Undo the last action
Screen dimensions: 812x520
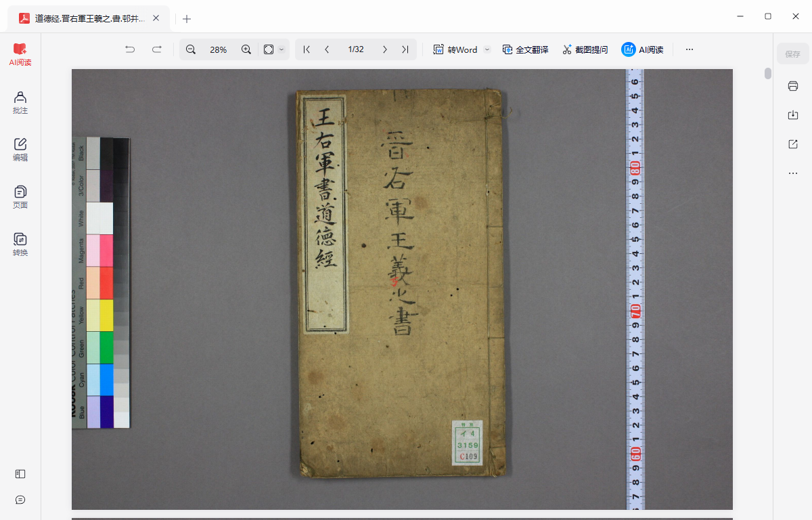130,49
